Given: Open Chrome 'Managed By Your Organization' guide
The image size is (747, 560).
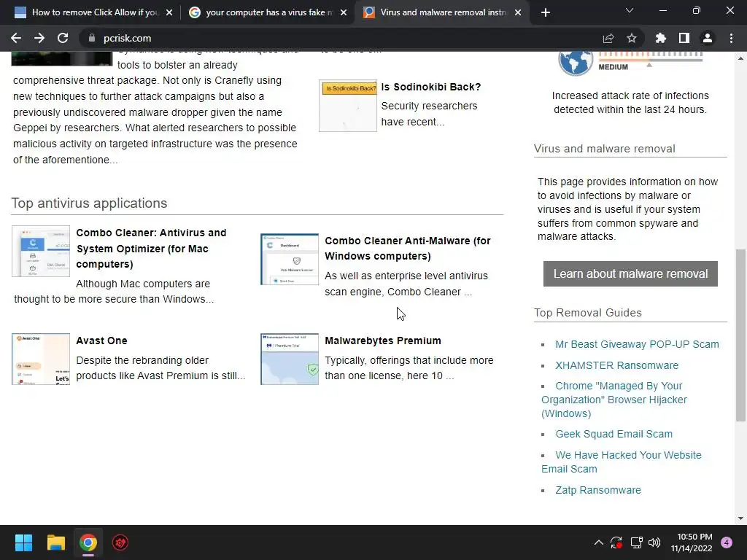Looking at the screenshot, I should coord(614,400).
